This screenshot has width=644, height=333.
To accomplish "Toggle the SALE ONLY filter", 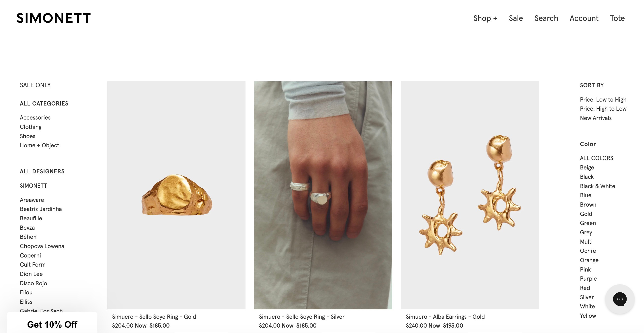I will 35,85.
